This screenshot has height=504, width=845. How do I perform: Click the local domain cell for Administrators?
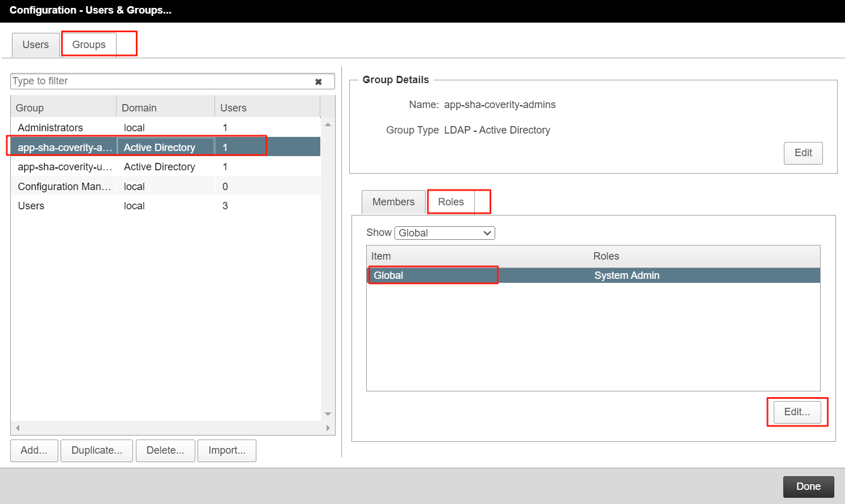click(166, 128)
